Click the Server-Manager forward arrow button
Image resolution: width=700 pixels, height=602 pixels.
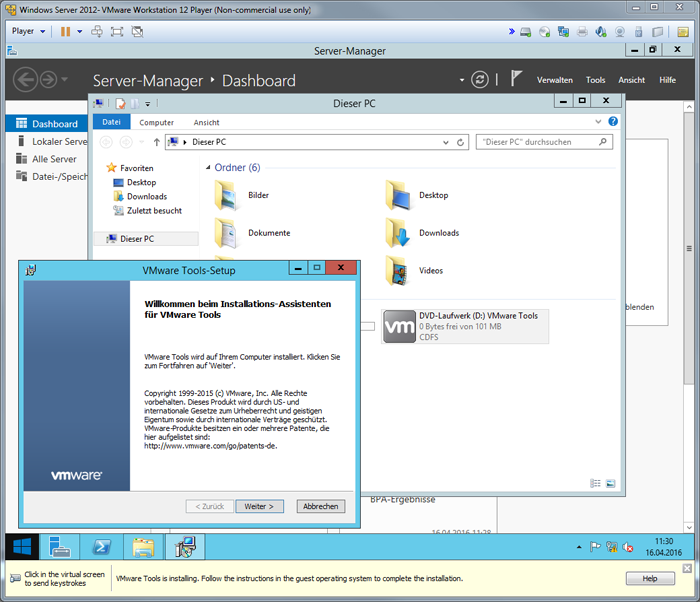pyautogui.click(x=49, y=80)
